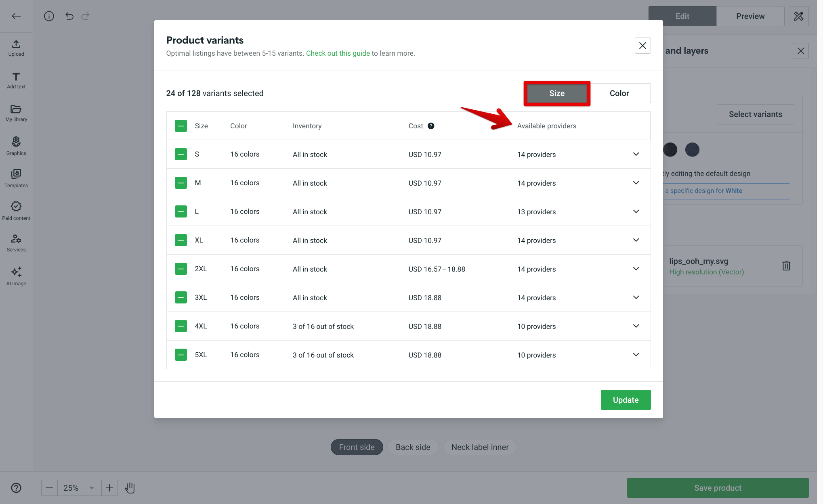Click the Update button
Viewport: 823px width, 504px height.
pos(625,400)
